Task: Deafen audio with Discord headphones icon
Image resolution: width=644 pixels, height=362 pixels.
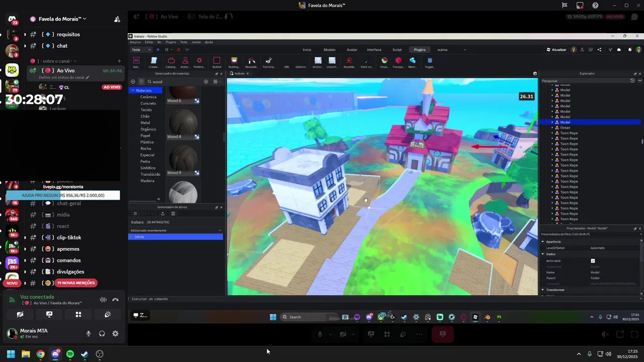Action: click(102, 333)
